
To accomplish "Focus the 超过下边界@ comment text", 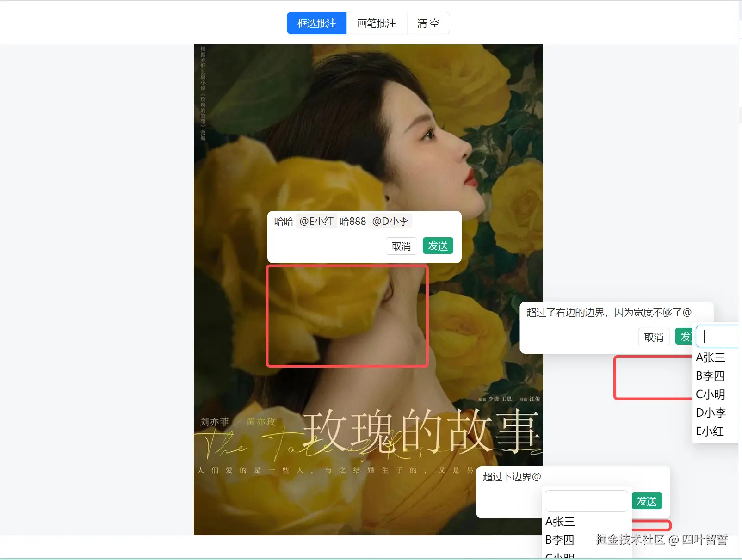I will (512, 477).
